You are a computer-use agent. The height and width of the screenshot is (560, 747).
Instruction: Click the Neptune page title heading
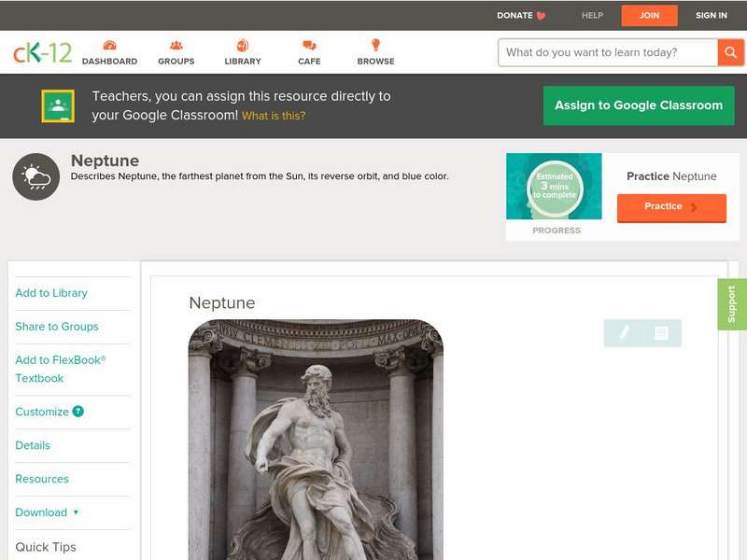click(105, 161)
